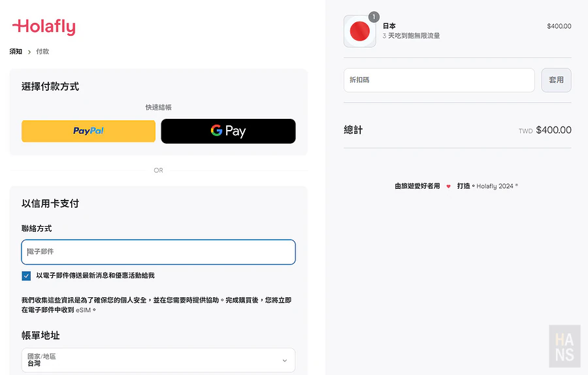The width and height of the screenshot is (588, 375).
Task: Click the Holafly logo
Action: pos(44,27)
